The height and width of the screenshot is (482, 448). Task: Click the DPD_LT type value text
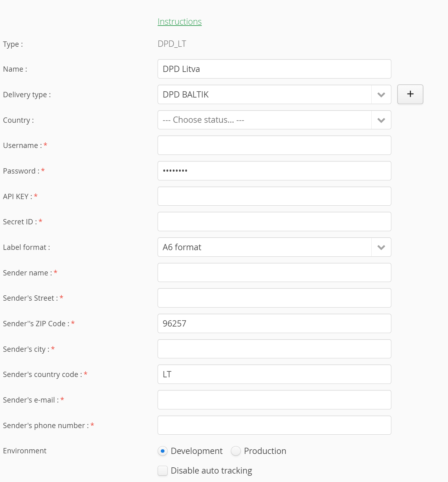(x=172, y=44)
